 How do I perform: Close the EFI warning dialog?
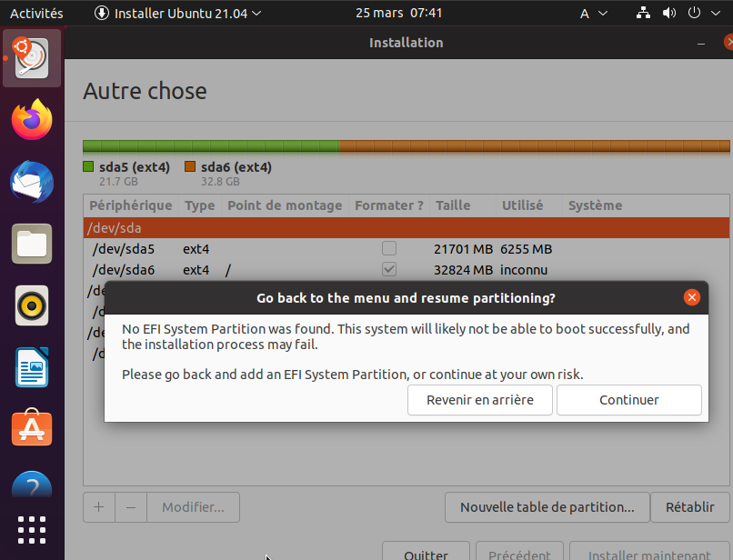click(x=692, y=297)
